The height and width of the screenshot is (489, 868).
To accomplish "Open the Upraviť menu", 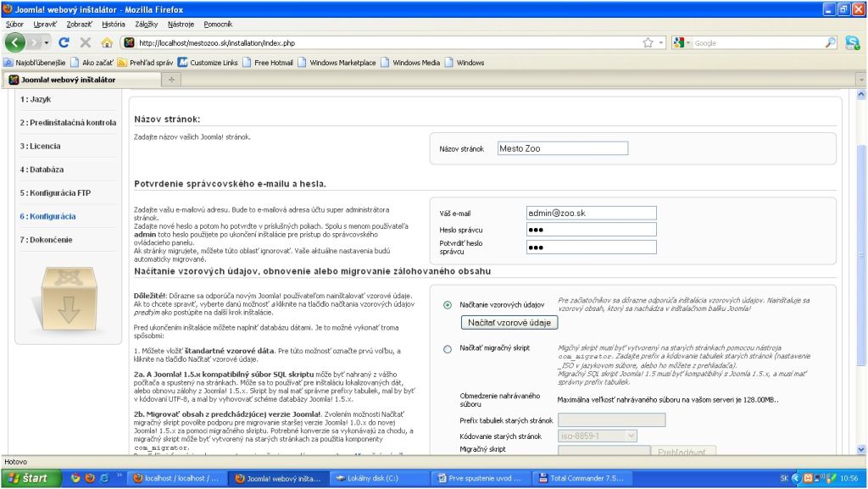I will click(x=45, y=25).
